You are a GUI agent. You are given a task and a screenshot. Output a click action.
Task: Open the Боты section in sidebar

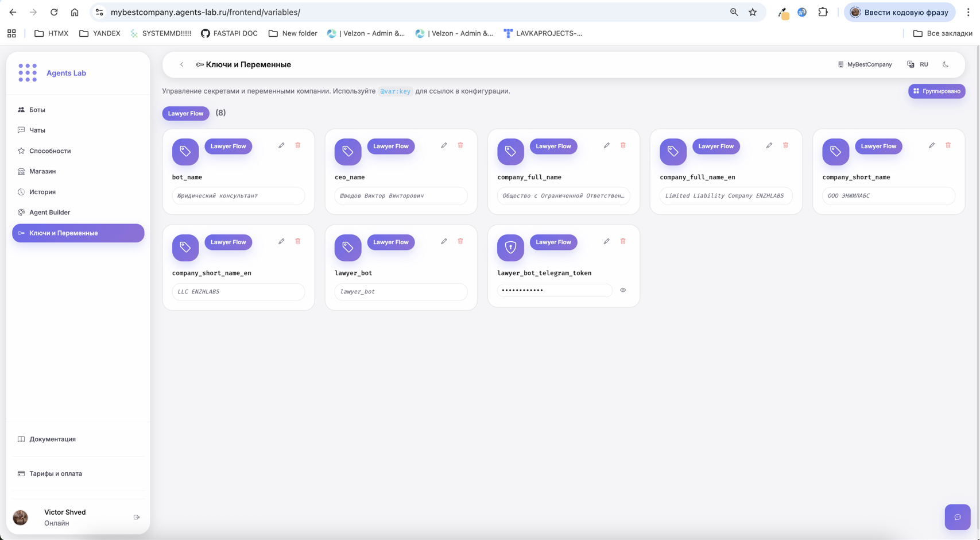[x=37, y=110]
